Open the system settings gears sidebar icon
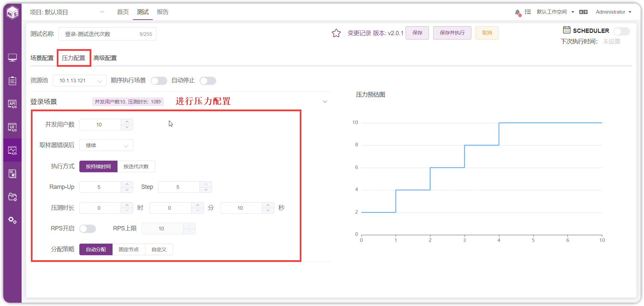The height and width of the screenshot is (306, 644). (13, 220)
